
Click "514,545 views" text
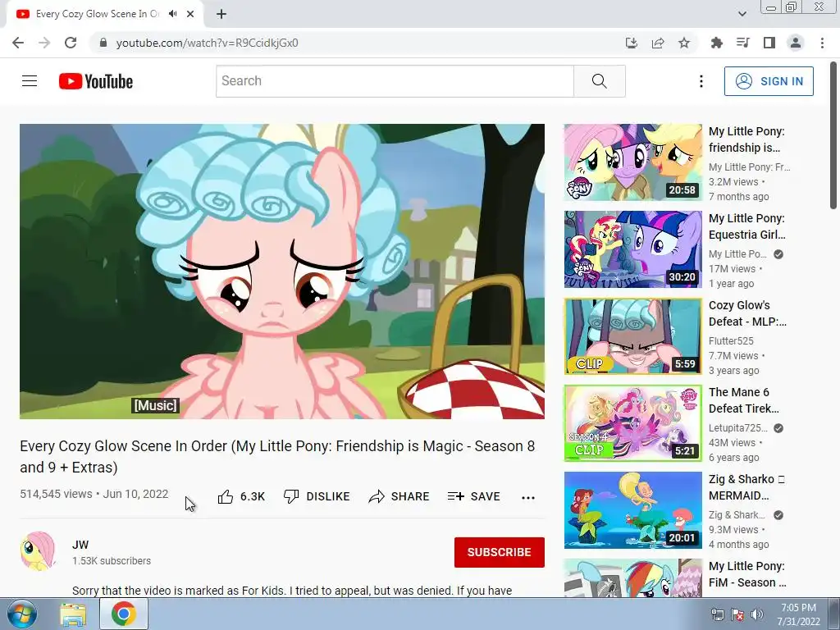click(x=57, y=494)
